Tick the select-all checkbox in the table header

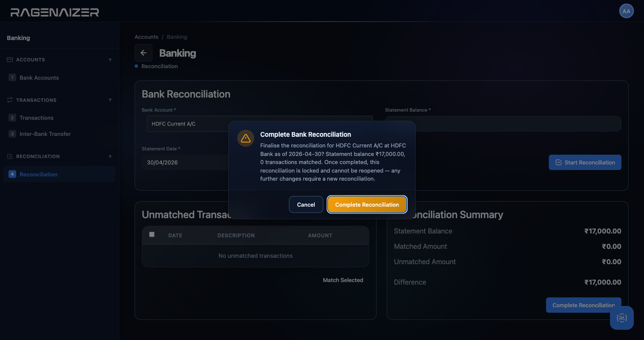(x=152, y=234)
